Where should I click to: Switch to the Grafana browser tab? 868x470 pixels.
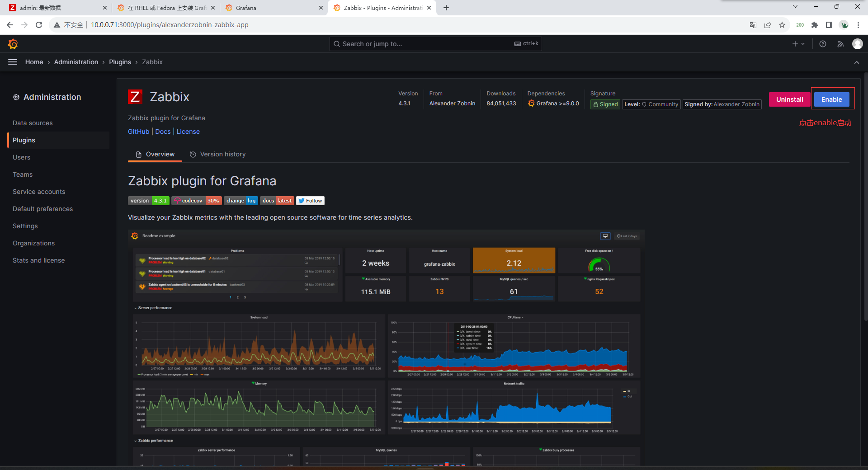point(274,8)
